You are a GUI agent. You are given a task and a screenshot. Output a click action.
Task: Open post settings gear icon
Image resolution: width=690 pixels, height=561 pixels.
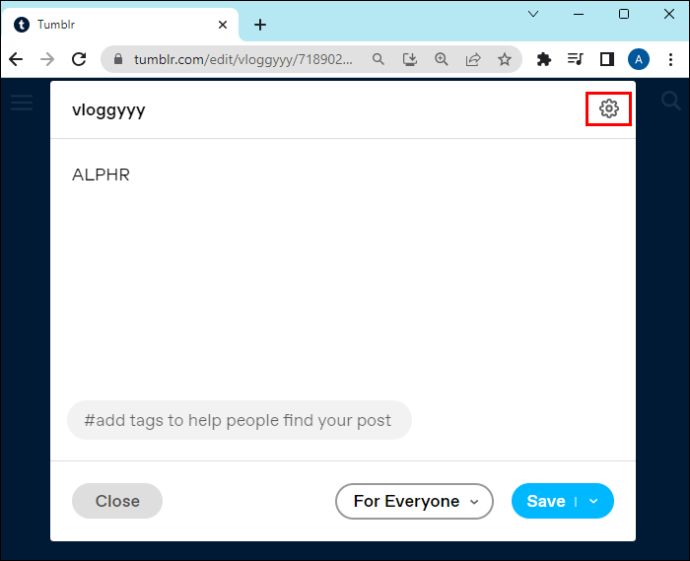click(609, 108)
